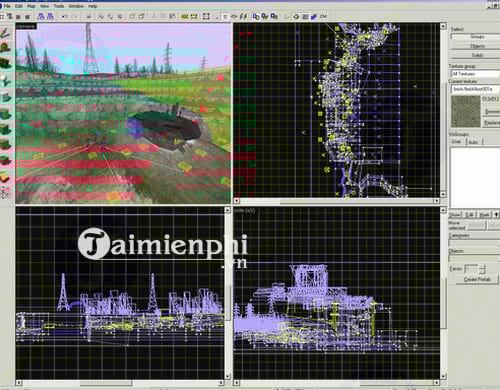The image size is (500, 390).
Task: Click the Edit Cordon Bounds icon
Action: coord(194,16)
